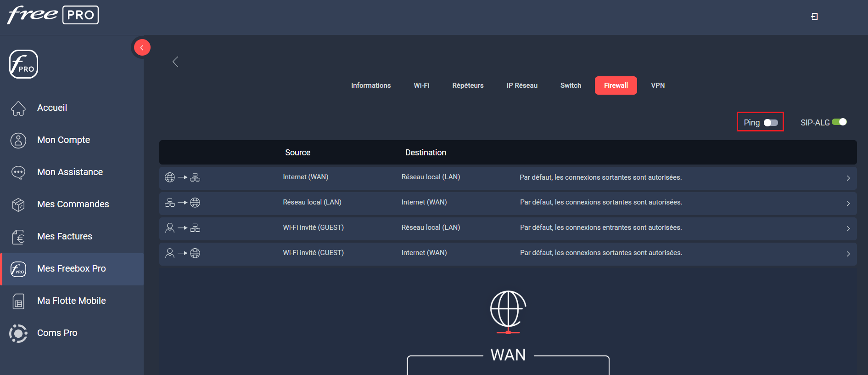Image resolution: width=868 pixels, height=375 pixels.
Task: Open Mon Compte user icon
Action: tap(18, 140)
